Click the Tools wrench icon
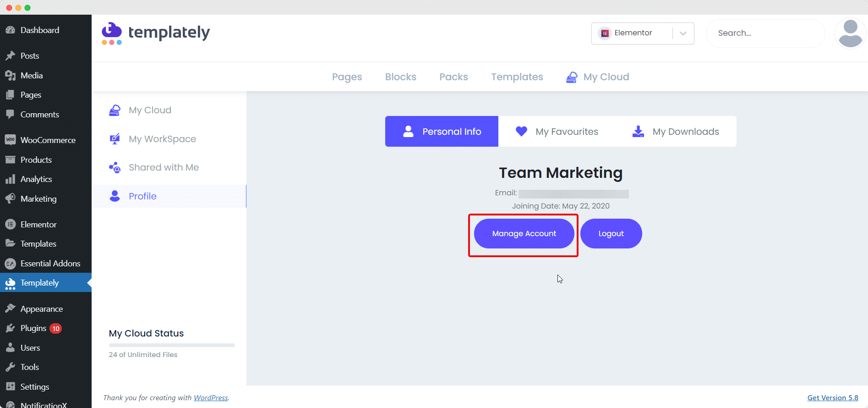 [10, 367]
